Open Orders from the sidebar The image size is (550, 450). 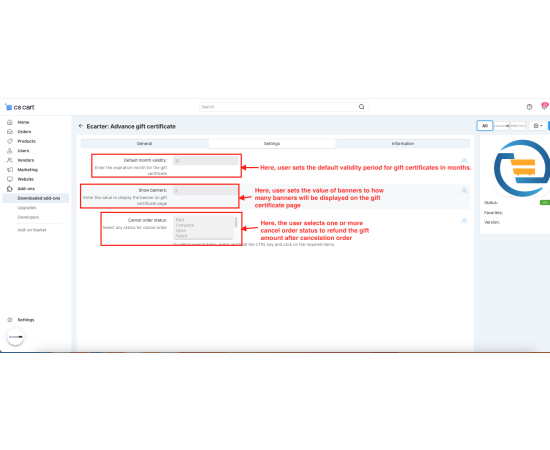(24, 132)
